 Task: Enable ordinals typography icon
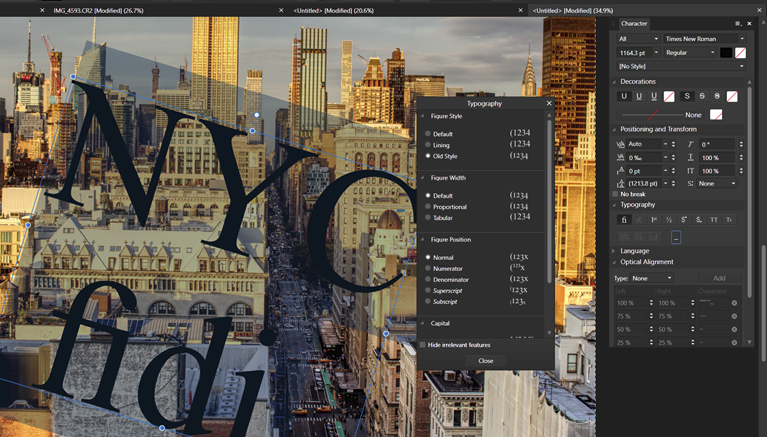pos(654,220)
